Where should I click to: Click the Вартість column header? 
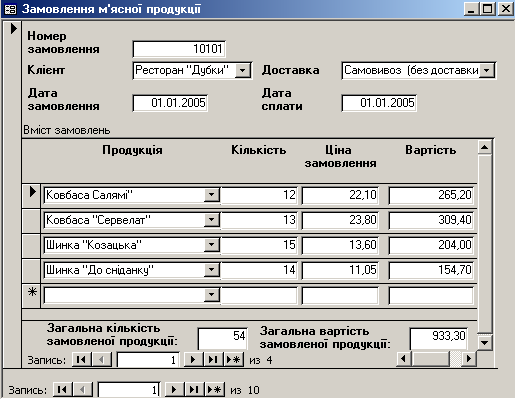pos(431,150)
